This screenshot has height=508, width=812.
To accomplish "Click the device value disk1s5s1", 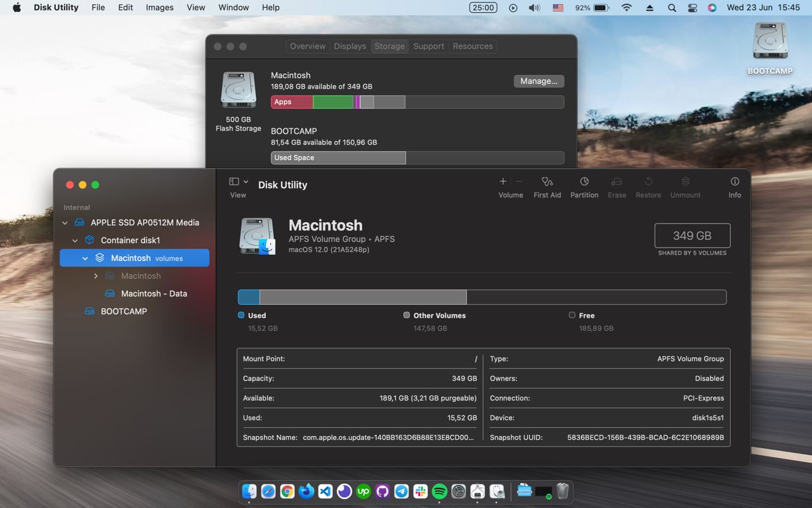I will coord(708,418).
